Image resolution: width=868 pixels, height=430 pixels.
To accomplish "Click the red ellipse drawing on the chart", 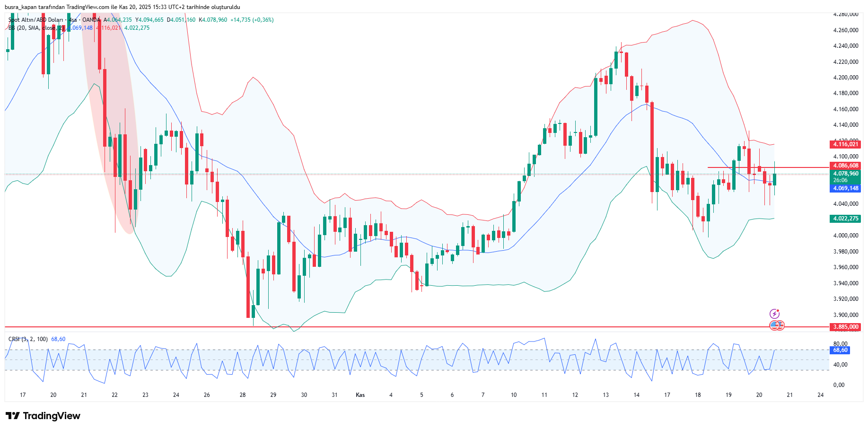I will (111, 123).
